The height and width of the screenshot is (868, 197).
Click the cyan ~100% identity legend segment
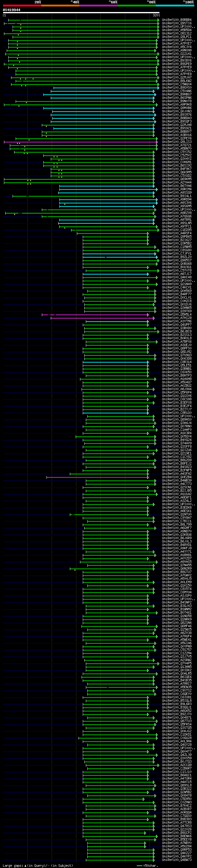175,6
